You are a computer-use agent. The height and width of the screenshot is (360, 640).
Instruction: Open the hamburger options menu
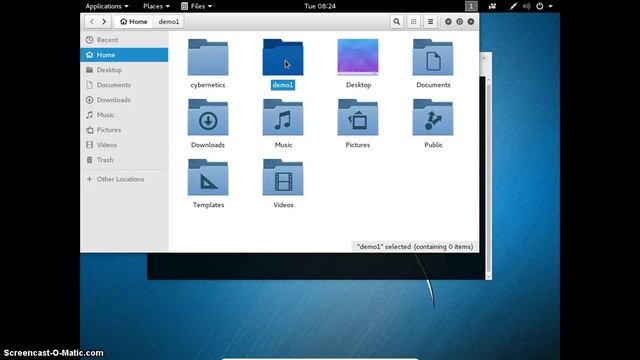(x=430, y=22)
